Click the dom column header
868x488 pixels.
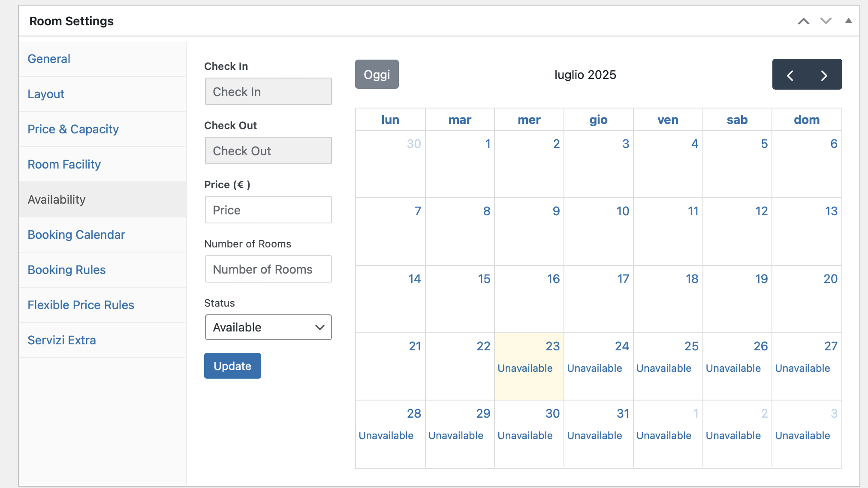[807, 120]
